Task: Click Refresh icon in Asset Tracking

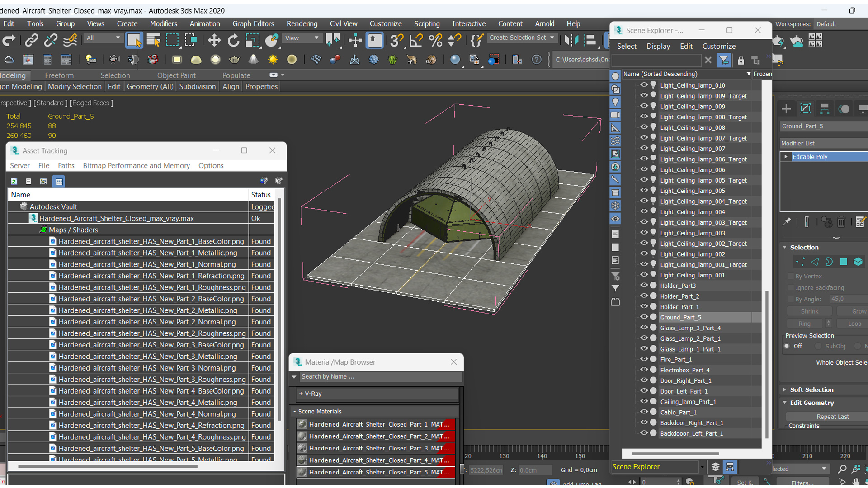Action: (14, 181)
